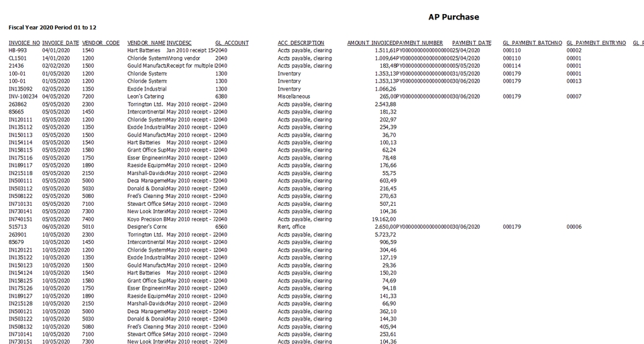Click the INVCDESC column header
The height and width of the screenshot is (344, 644).
click(x=179, y=43)
